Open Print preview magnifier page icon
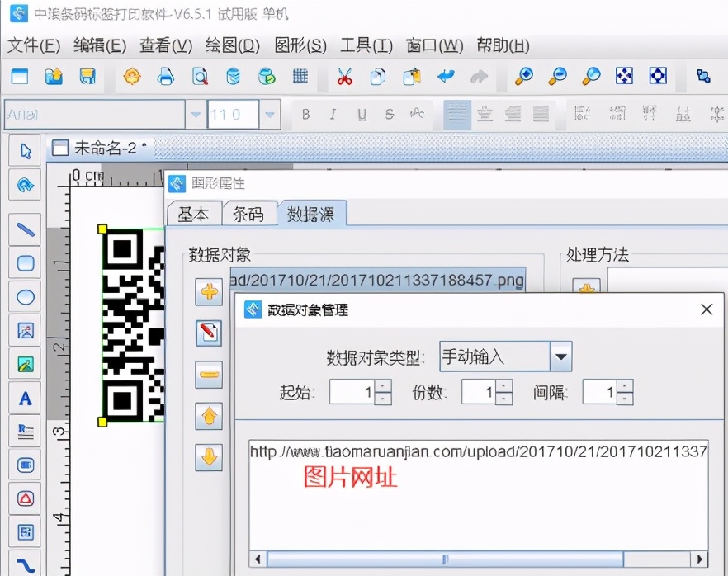This screenshot has width=728, height=576. tap(200, 76)
